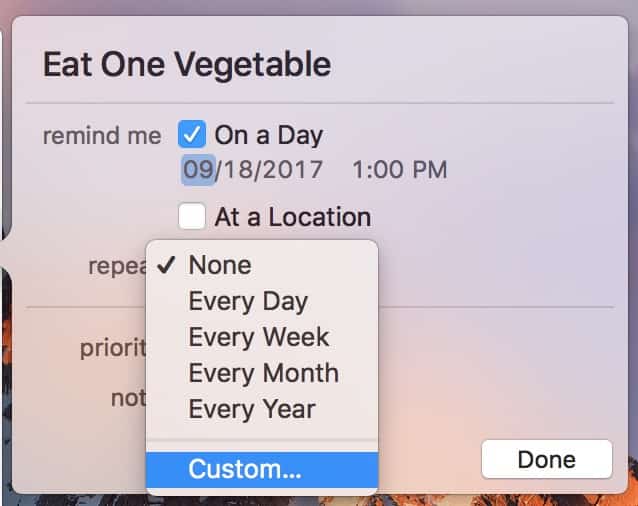Select the month "09" in the date

click(197, 169)
